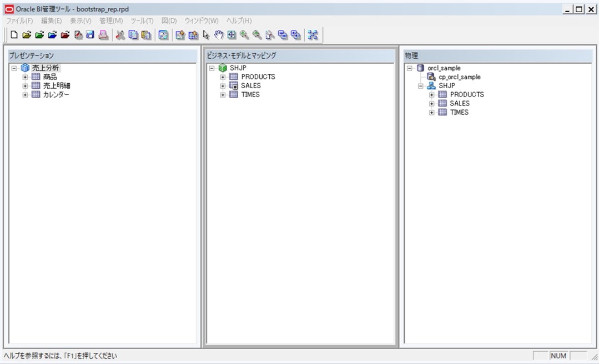Click the pink printer icon
The height and width of the screenshot is (364, 599).
[103, 35]
